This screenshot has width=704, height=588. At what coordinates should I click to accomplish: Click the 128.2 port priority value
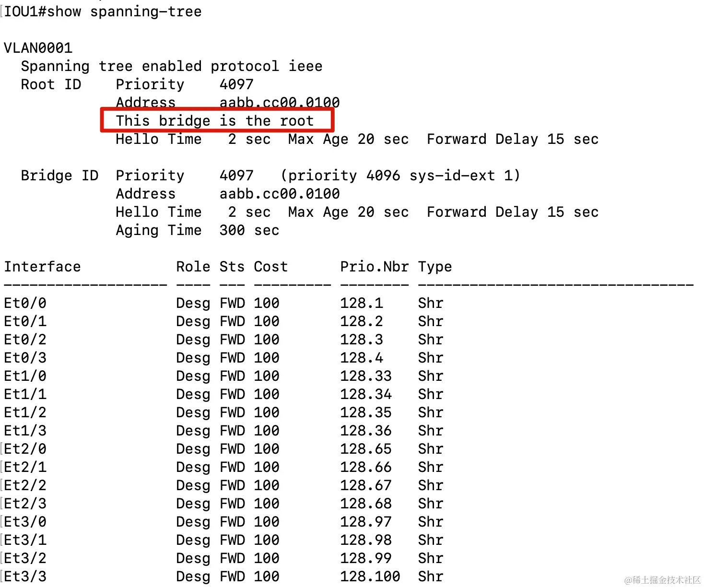362,321
